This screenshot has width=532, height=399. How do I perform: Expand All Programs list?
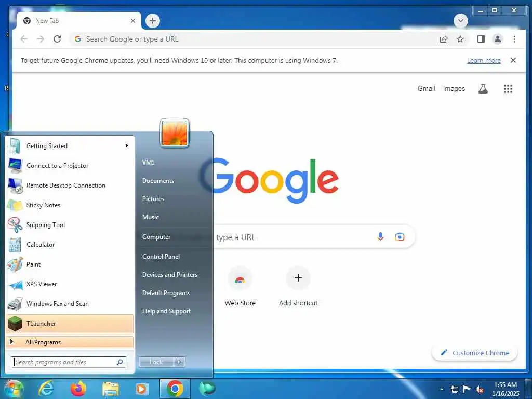pyautogui.click(x=70, y=342)
